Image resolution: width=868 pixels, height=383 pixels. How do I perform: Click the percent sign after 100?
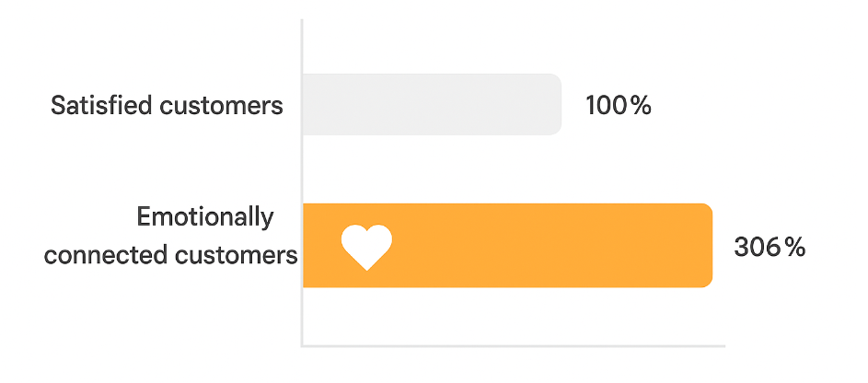pyautogui.click(x=640, y=106)
